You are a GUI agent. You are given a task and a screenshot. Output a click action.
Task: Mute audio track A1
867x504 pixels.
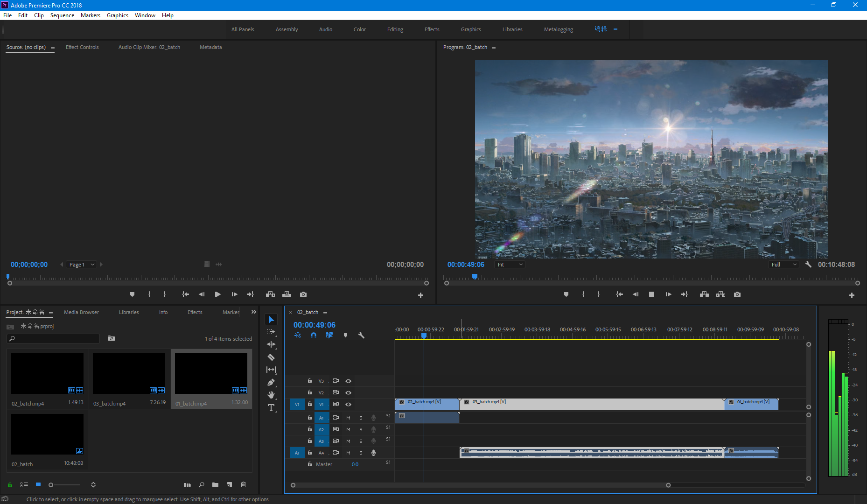click(x=348, y=418)
